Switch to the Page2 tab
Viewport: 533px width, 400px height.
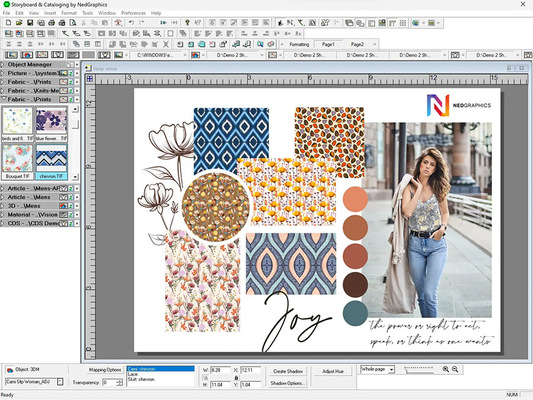click(357, 44)
